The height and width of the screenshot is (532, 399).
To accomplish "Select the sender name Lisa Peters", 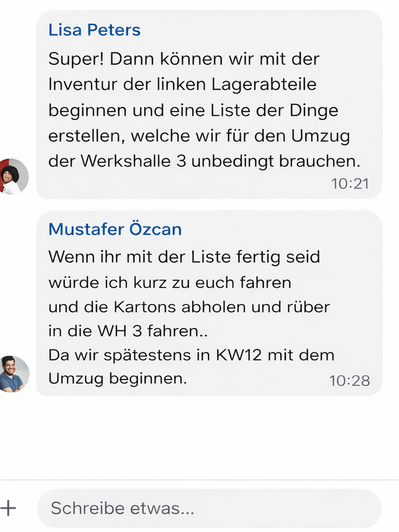I will click(x=94, y=30).
